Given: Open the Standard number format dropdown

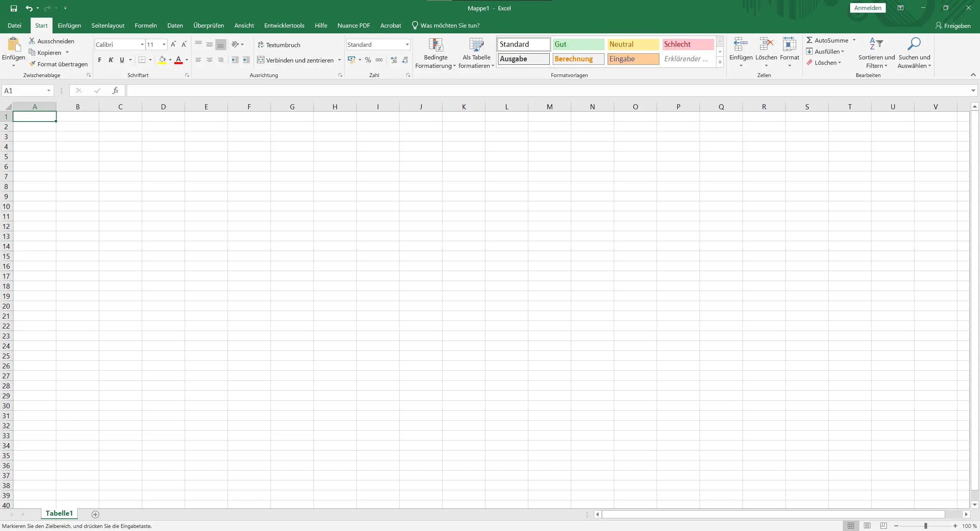Looking at the screenshot, I should (x=407, y=45).
